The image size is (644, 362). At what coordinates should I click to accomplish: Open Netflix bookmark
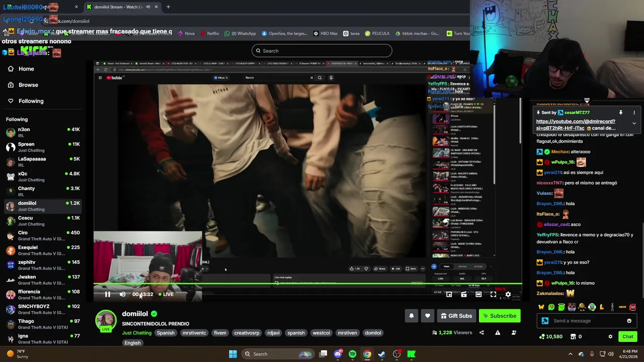click(209, 34)
